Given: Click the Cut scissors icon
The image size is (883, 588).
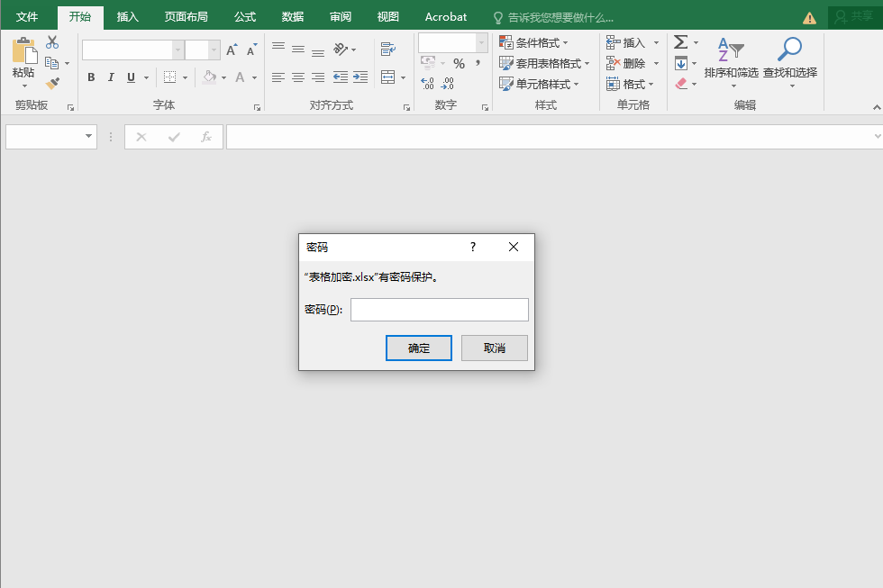Looking at the screenshot, I should click(52, 42).
